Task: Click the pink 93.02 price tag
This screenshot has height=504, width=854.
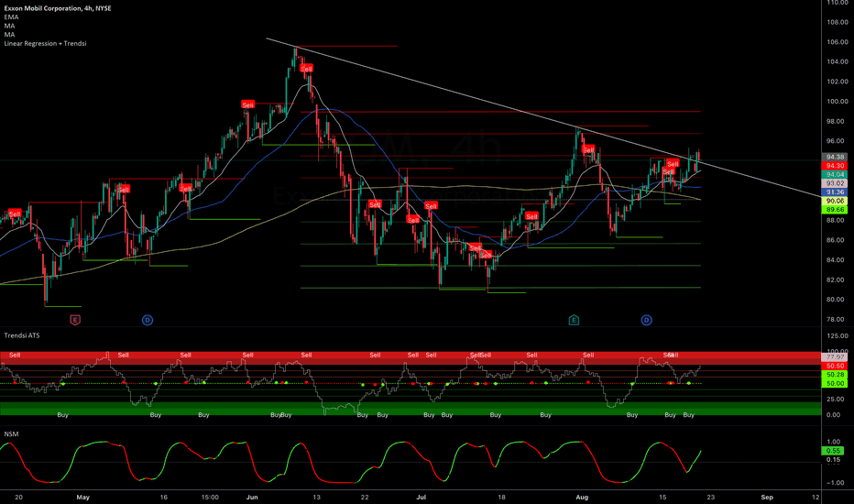Action: pyautogui.click(x=834, y=183)
